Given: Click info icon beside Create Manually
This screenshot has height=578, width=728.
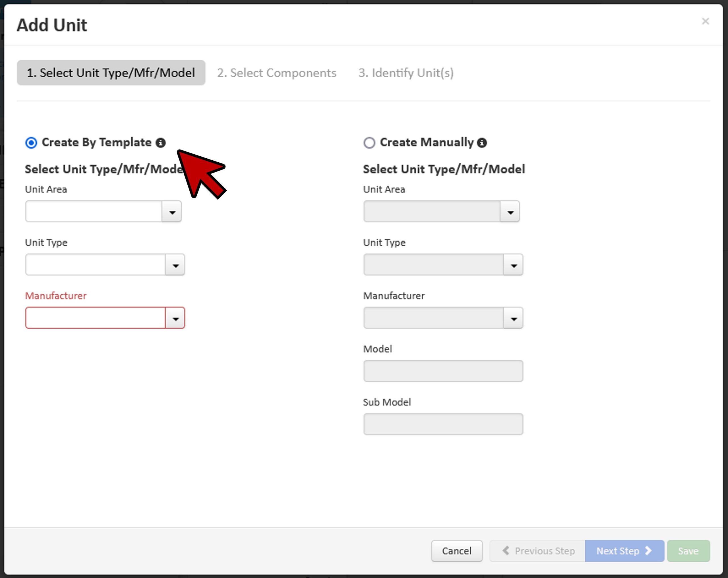Looking at the screenshot, I should pos(481,143).
